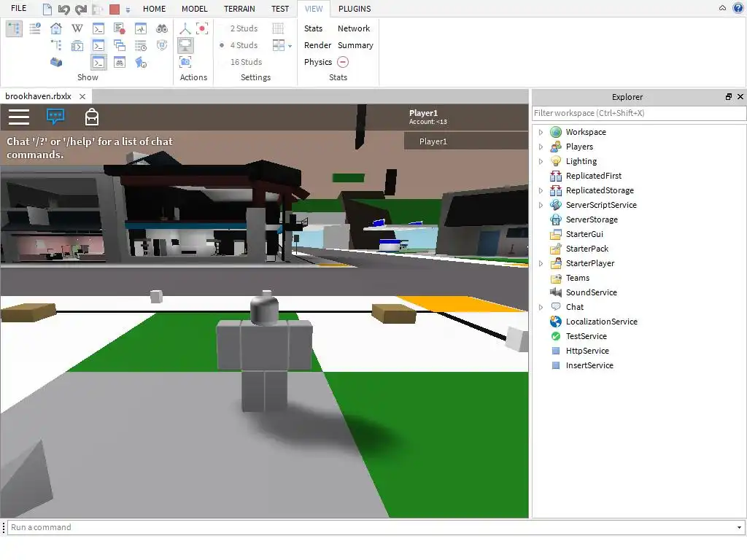Click the Redo arrow
The width and height of the screenshot is (747, 560).
click(81, 9)
